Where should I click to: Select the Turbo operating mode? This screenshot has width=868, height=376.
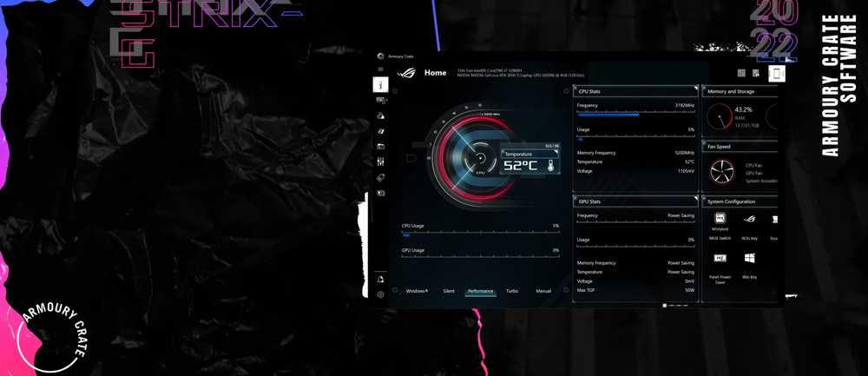coord(512,291)
